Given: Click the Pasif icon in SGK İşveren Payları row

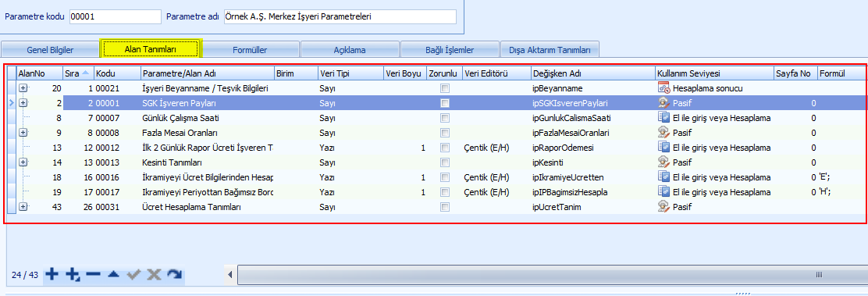Looking at the screenshot, I should tap(663, 102).
